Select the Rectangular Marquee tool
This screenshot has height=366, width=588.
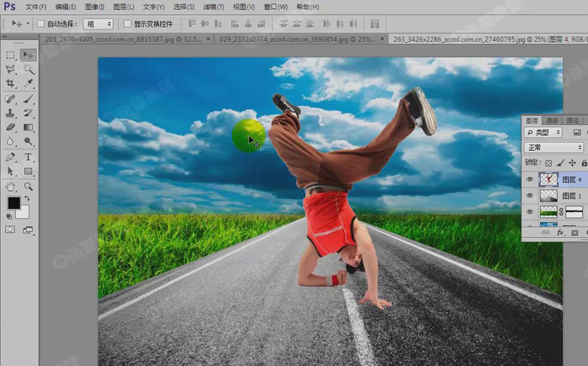[11, 55]
